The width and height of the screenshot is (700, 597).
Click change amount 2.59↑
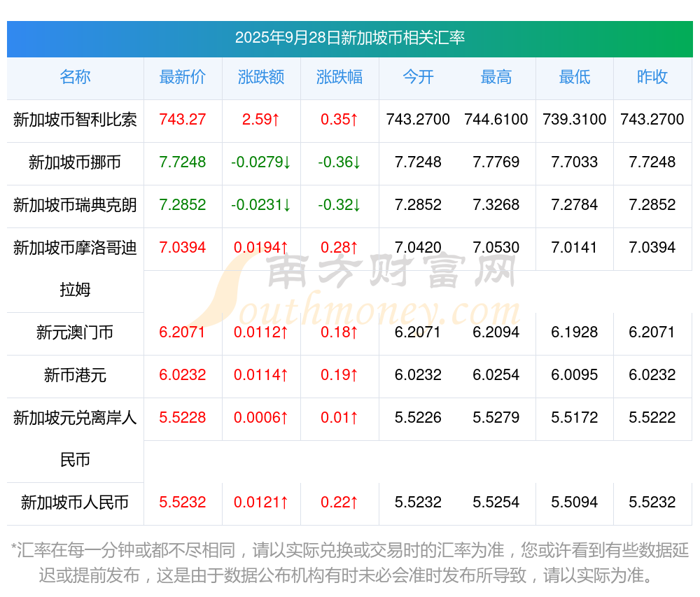coord(260,120)
